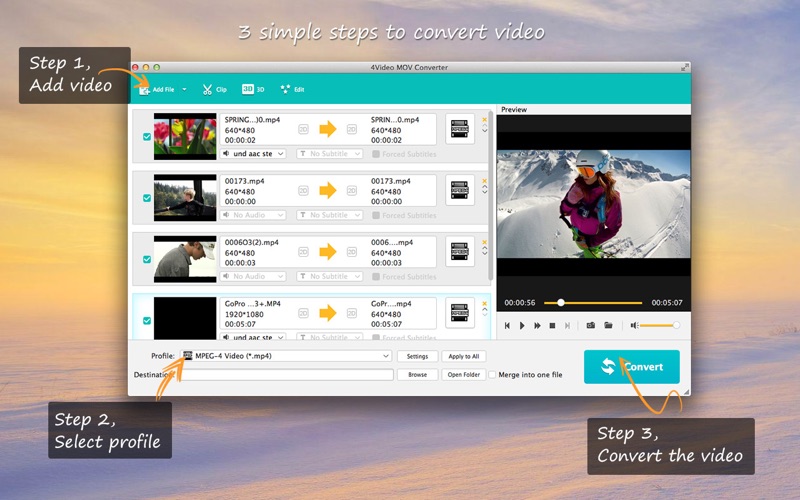Open the 3D settings tool

[254, 89]
